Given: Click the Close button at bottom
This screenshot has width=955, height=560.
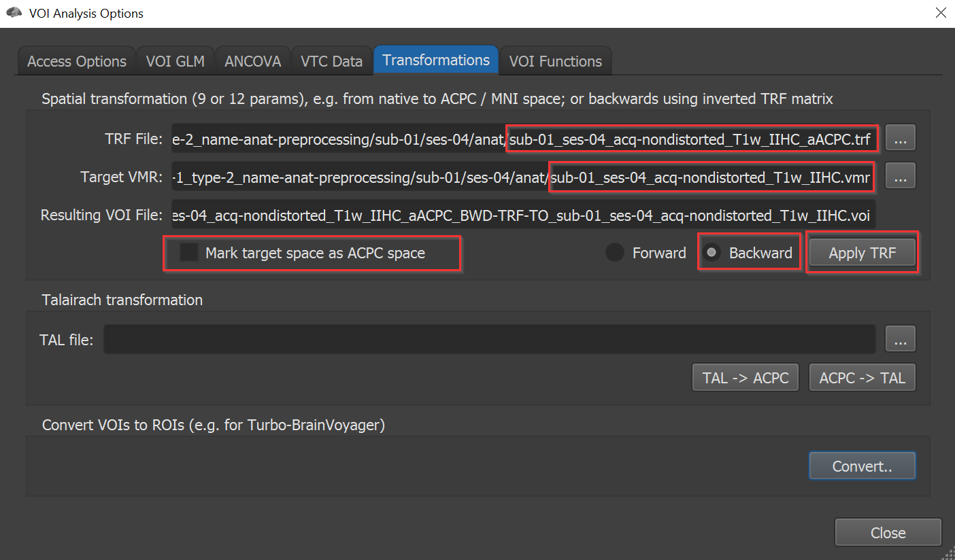Looking at the screenshot, I should pyautogui.click(x=888, y=533).
